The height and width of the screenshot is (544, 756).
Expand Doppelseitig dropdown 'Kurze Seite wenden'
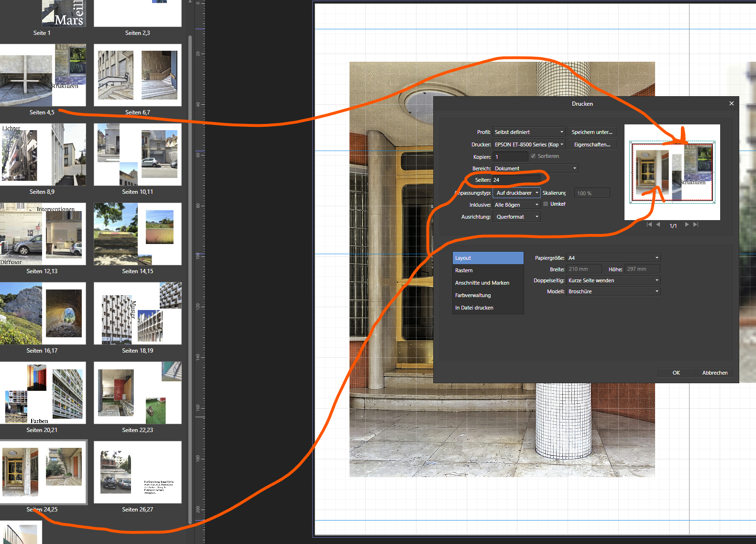(614, 280)
